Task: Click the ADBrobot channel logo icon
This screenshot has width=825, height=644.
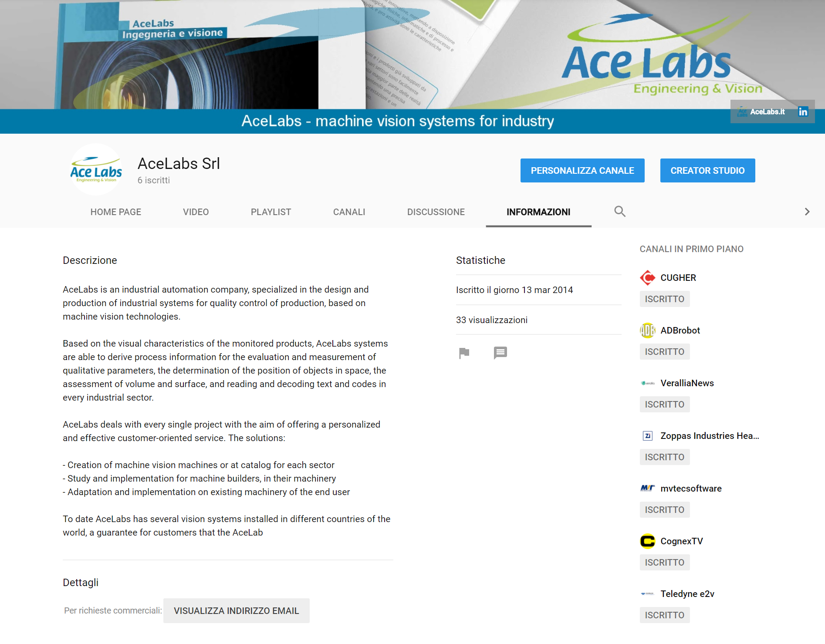Action: (648, 330)
